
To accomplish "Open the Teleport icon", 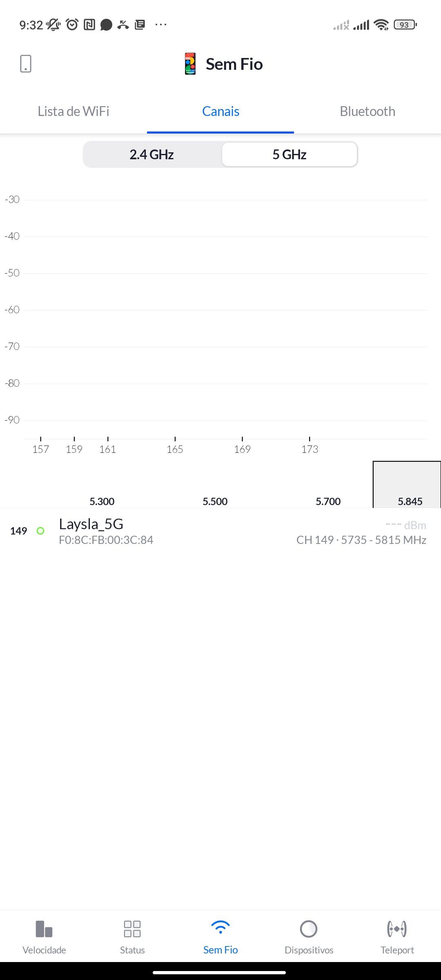I will coord(397,929).
